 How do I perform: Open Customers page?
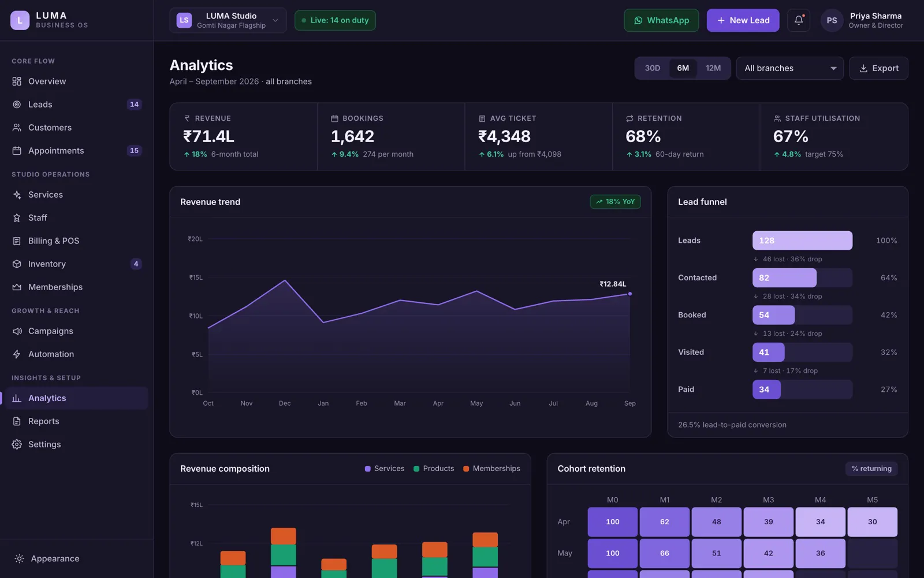[x=77, y=128]
